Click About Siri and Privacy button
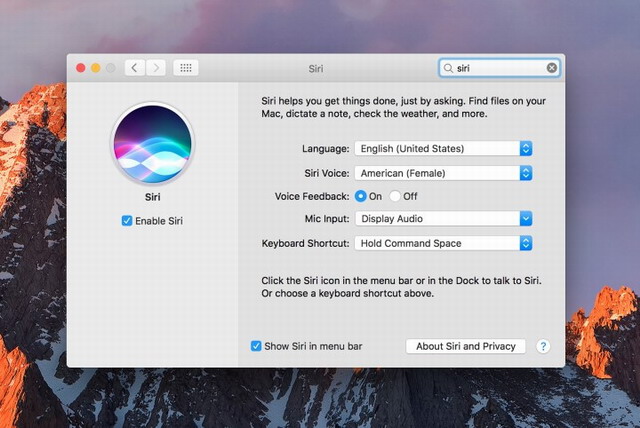Screen dimensions: 640x428 (x=465, y=346)
